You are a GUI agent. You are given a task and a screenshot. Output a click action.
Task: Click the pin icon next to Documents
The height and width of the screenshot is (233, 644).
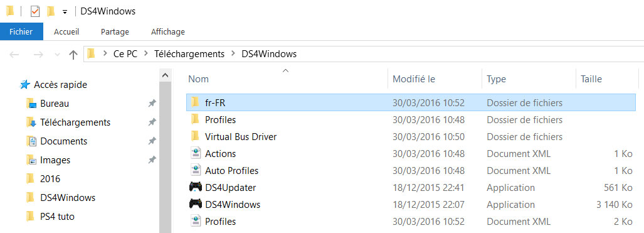point(152,141)
